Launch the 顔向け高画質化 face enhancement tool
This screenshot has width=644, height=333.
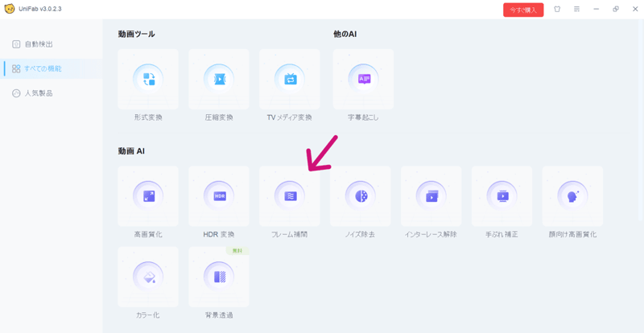(572, 196)
